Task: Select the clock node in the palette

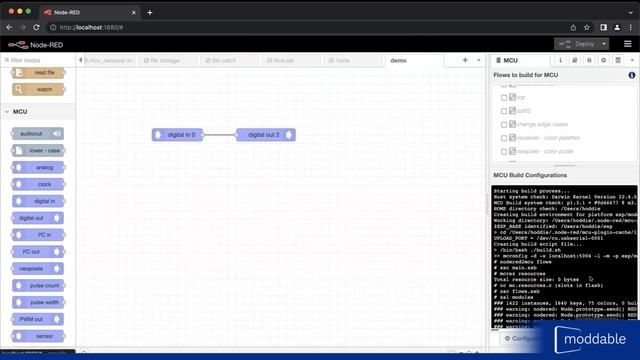Action: coord(38,184)
